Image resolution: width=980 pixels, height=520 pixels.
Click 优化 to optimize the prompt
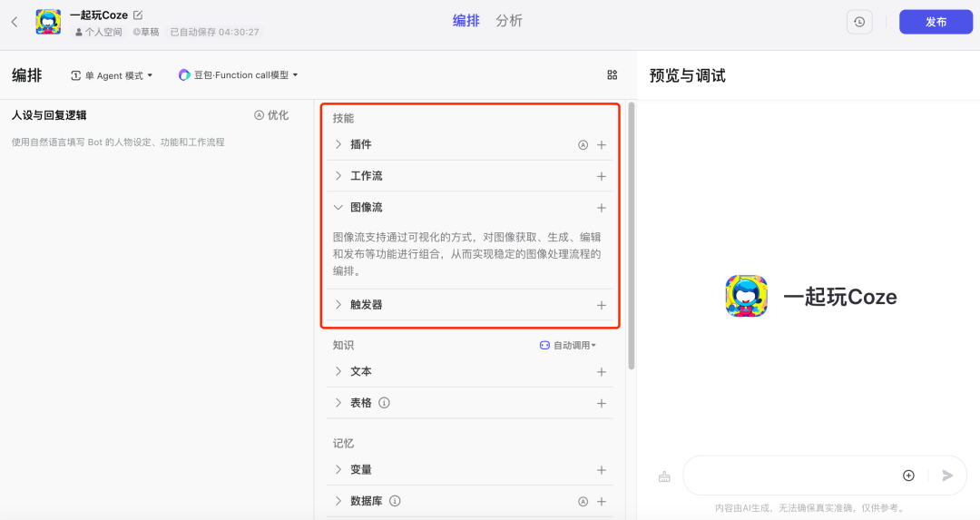[271, 115]
